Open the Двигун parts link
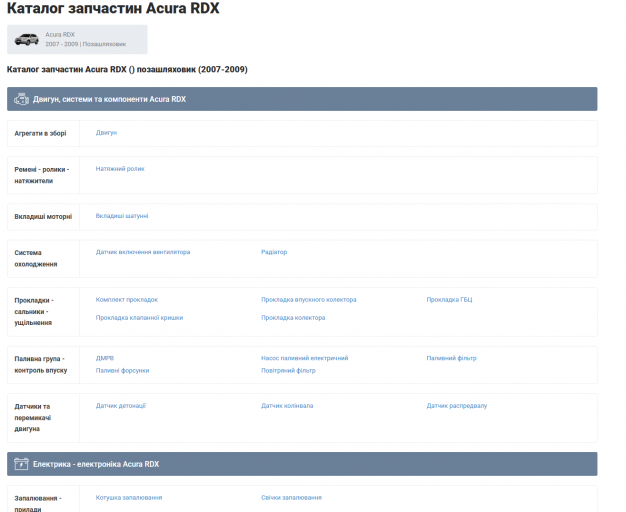 106,133
